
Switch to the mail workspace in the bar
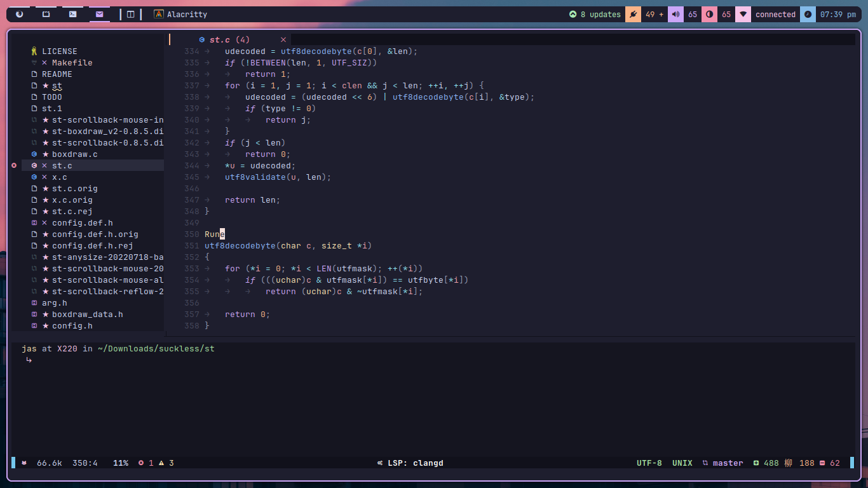point(98,13)
